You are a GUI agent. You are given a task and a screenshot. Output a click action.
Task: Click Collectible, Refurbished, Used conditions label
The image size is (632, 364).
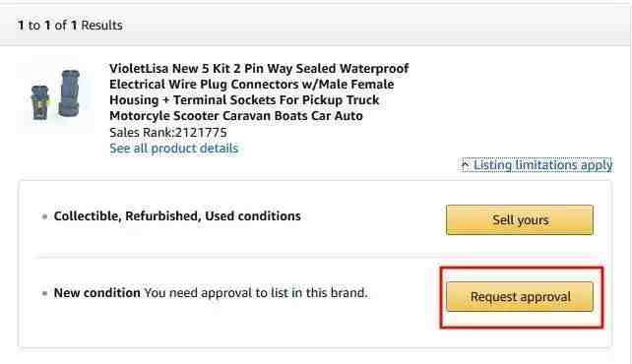point(177,216)
